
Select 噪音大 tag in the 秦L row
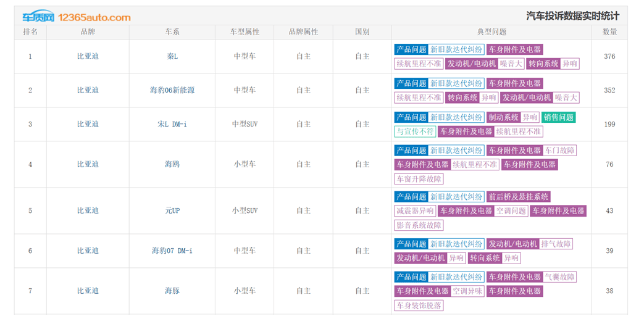coord(511,64)
